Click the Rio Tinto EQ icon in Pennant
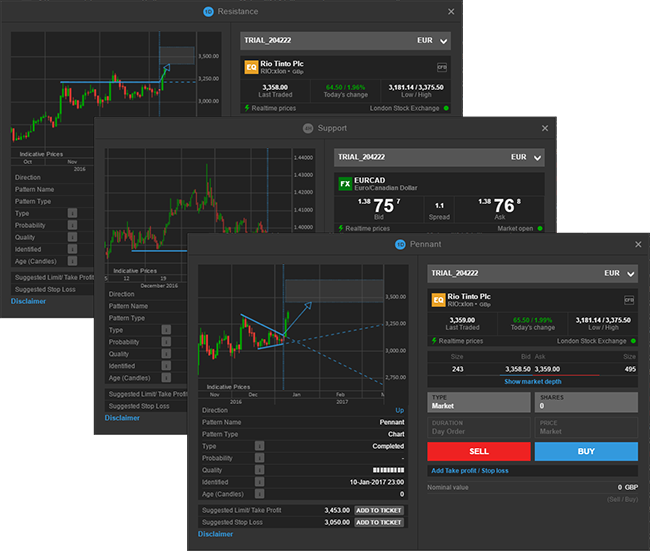This screenshot has width=650, height=551. [x=438, y=299]
